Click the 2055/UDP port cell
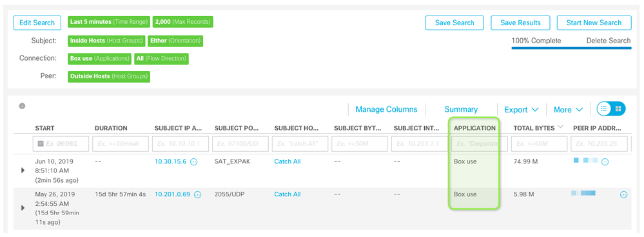Image resolution: width=644 pixels, height=237 pixels. pos(229,194)
